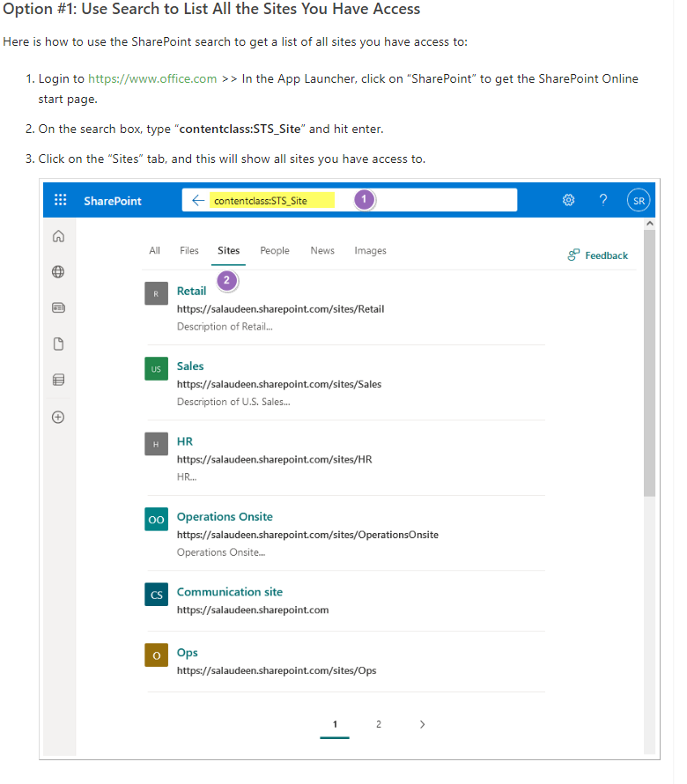Open the help question mark icon
Screen dimensions: 687x784
(603, 201)
